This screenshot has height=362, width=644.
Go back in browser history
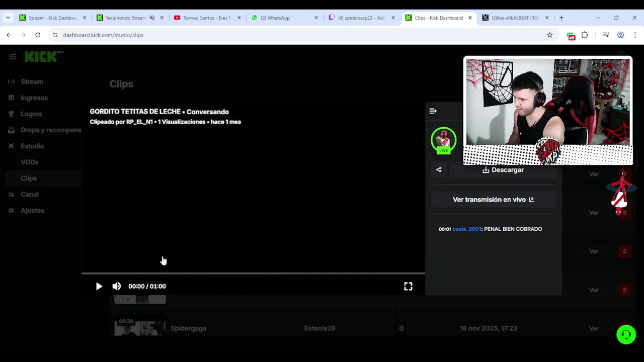(9, 35)
